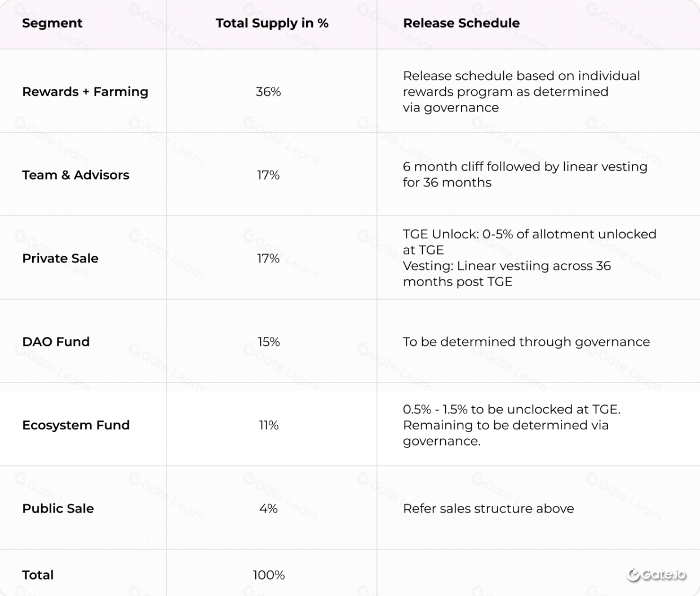Viewport: 700px width, 596px height.
Task: Select the Rewards + Farming row label
Action: click(x=85, y=91)
